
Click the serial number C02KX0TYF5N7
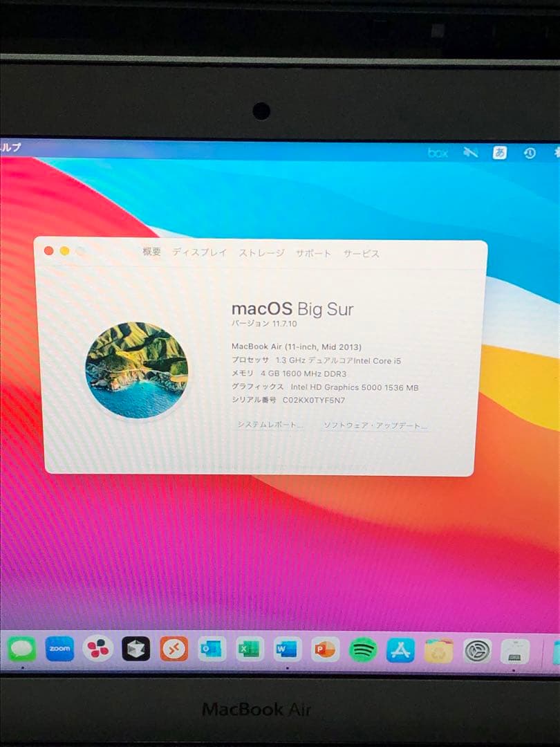tap(314, 400)
